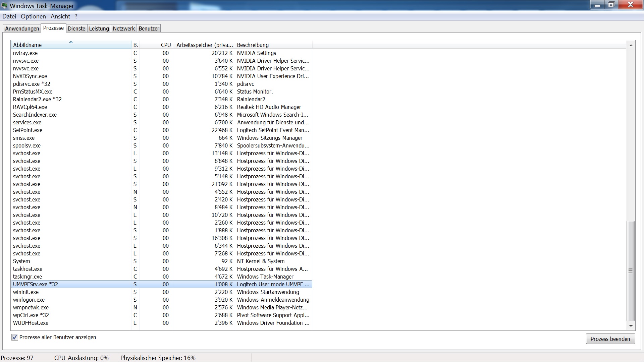Sort by CPU column header

coord(166,45)
